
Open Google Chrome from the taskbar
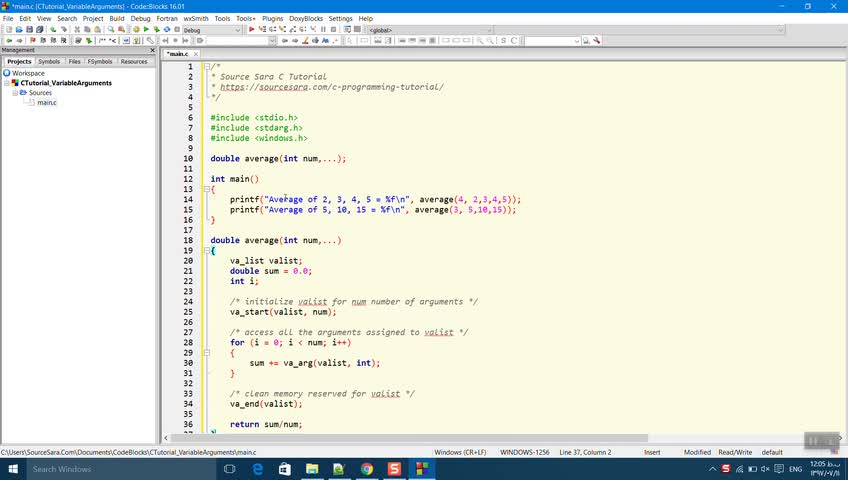pos(367,469)
